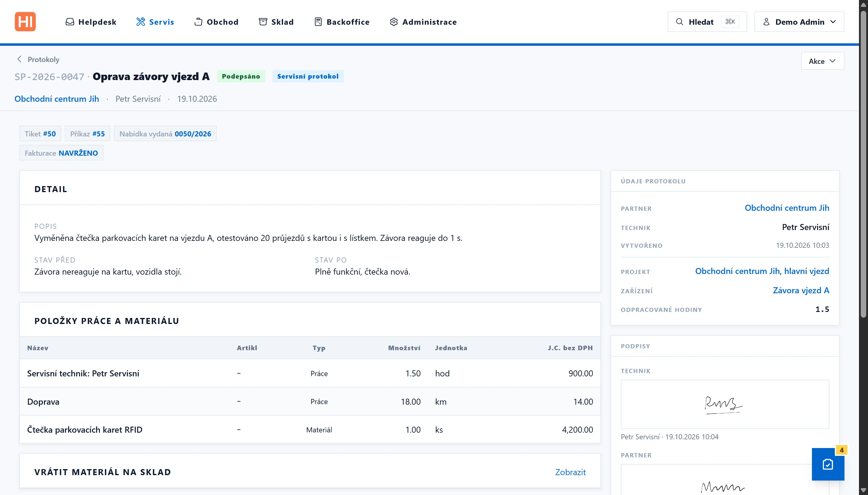868x495 pixels.
Task: Click the yellow badge showing 4
Action: (x=841, y=450)
